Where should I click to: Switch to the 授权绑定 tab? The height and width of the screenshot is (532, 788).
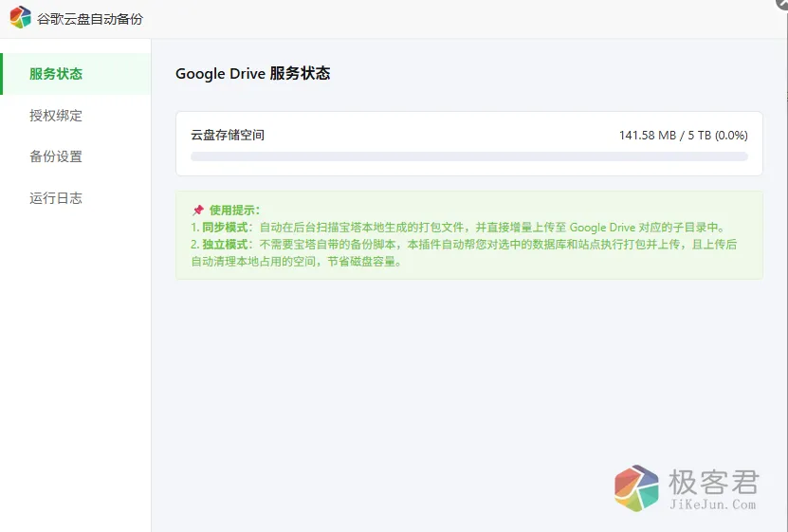75,116
